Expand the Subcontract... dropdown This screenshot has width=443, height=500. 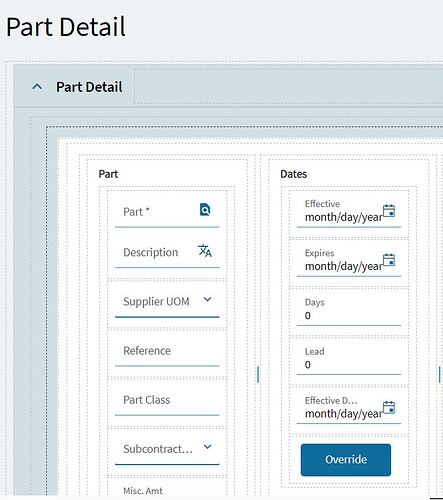pos(207,447)
